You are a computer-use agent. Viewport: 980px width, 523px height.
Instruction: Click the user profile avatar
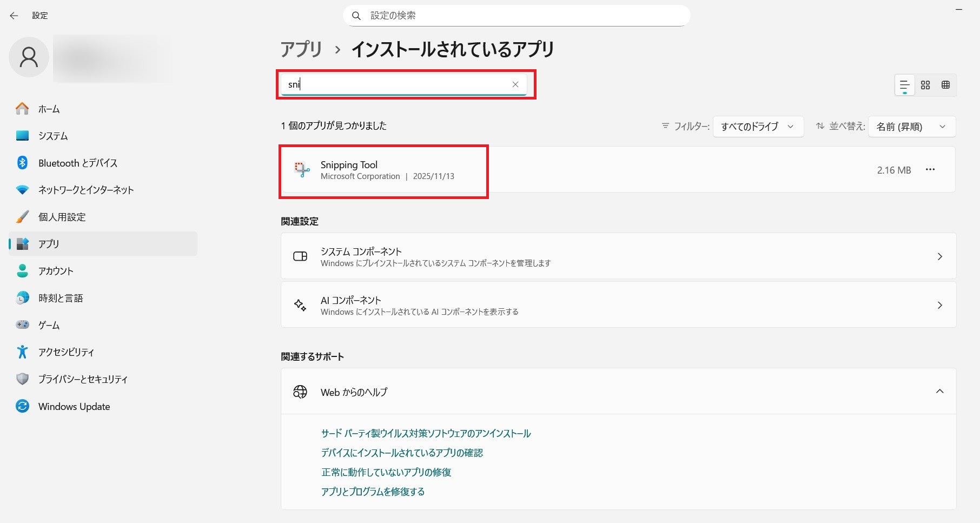(29, 57)
